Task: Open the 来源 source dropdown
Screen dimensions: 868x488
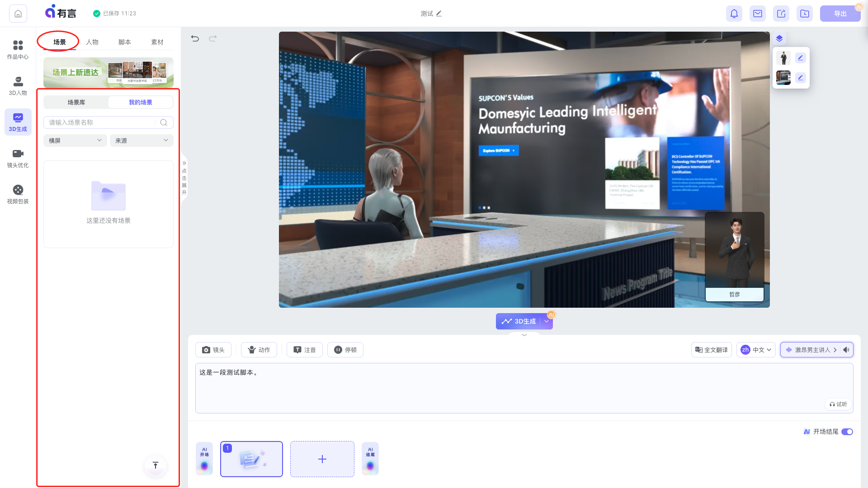Action: tap(142, 141)
